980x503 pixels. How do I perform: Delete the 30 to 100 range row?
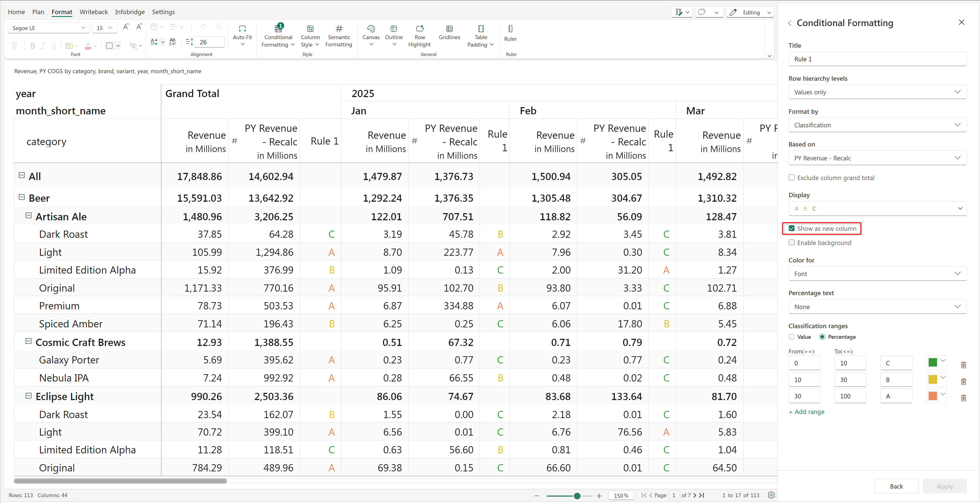tap(963, 398)
